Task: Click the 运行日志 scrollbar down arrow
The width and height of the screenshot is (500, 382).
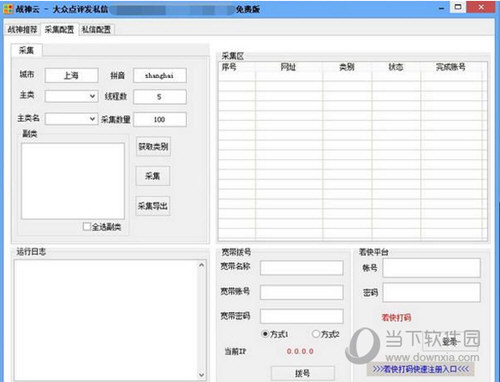Action: (201, 375)
